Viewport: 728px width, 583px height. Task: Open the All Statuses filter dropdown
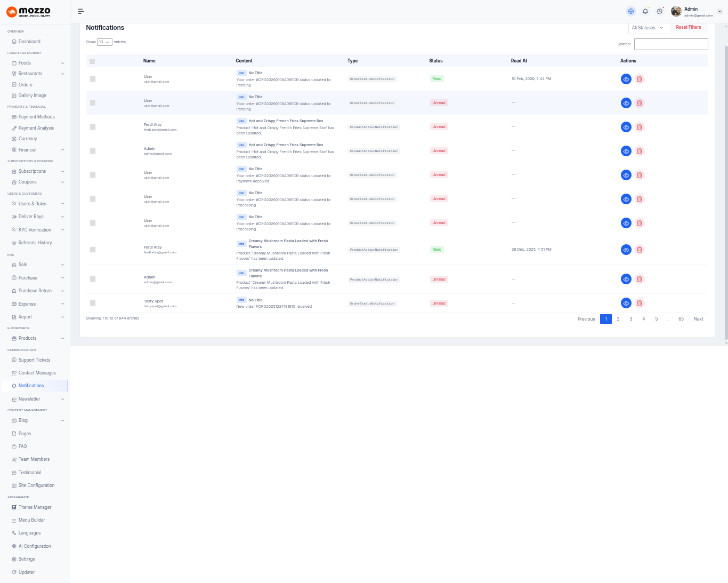(x=648, y=28)
